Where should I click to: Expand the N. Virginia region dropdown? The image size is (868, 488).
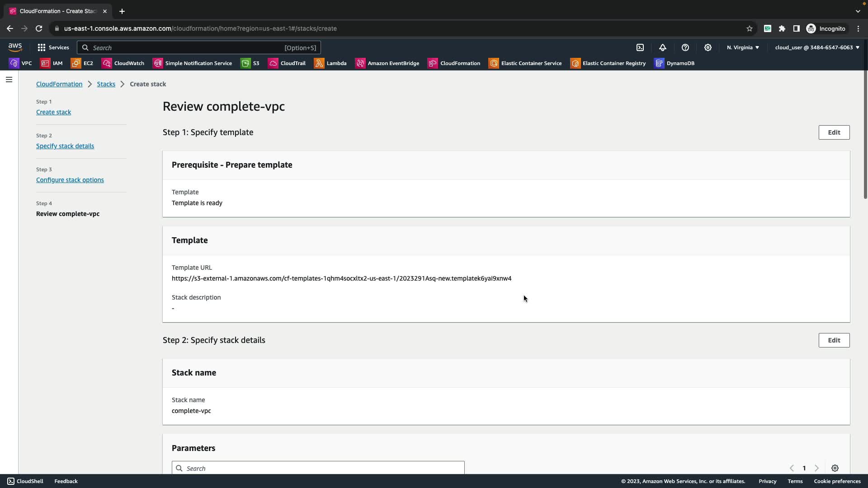point(743,47)
